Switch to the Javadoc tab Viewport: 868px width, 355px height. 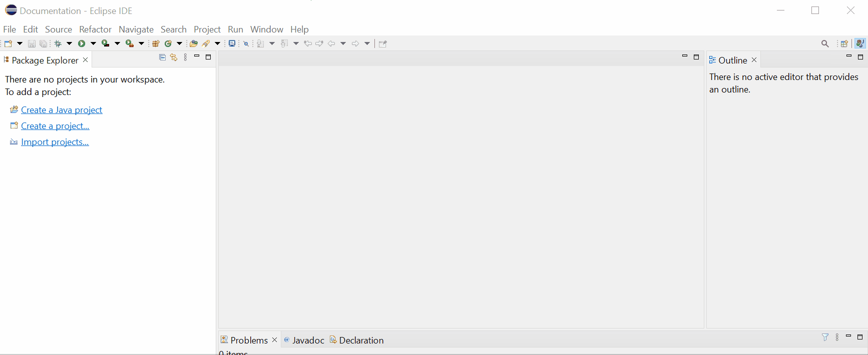304,340
